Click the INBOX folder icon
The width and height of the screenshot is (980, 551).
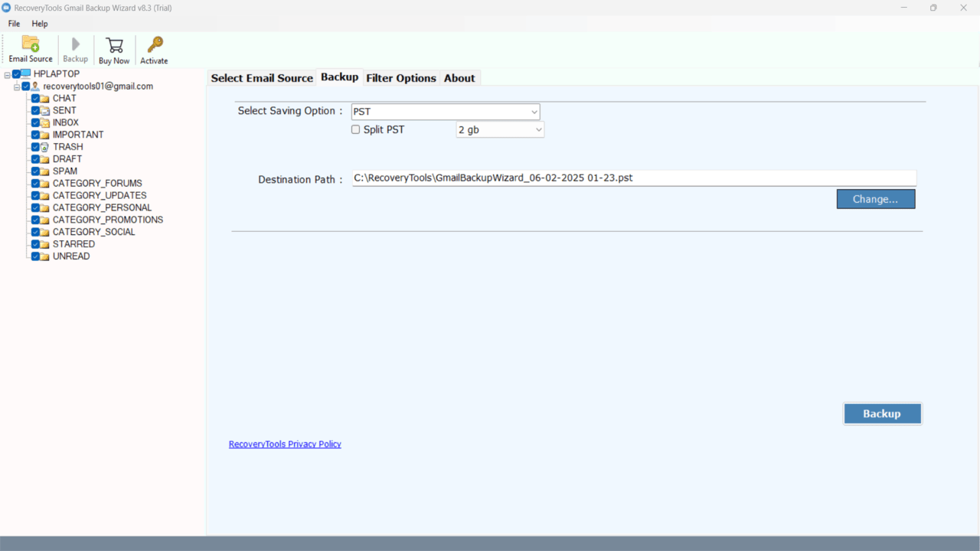(45, 123)
